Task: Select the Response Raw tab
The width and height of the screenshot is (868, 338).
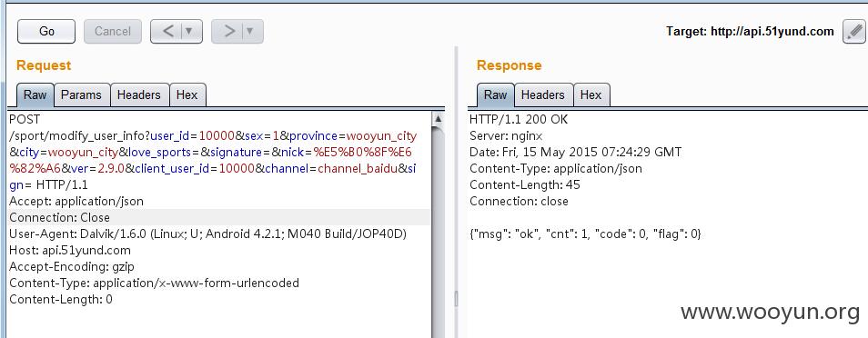Action: pyautogui.click(x=495, y=95)
